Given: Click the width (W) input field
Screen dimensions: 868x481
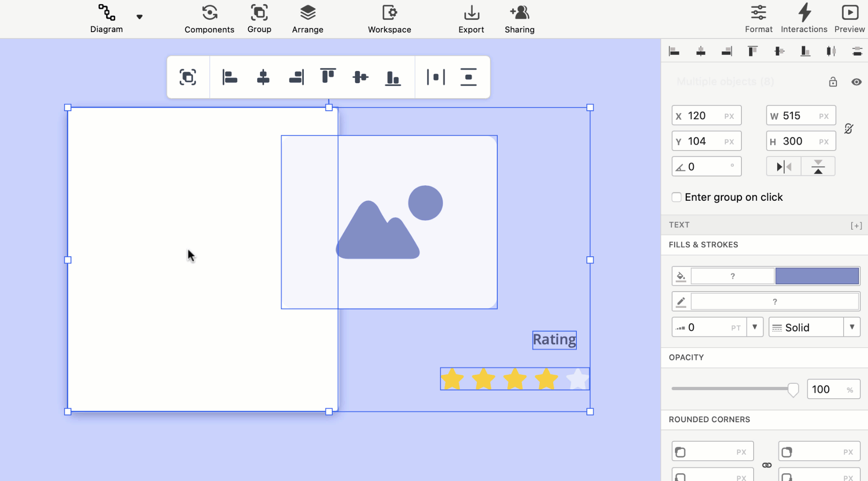Looking at the screenshot, I should (x=800, y=115).
